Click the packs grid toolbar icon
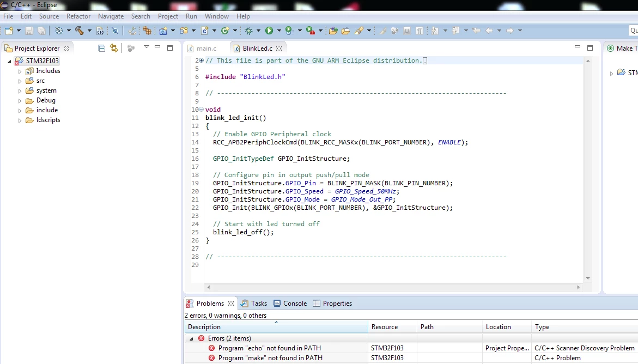 coord(147,31)
